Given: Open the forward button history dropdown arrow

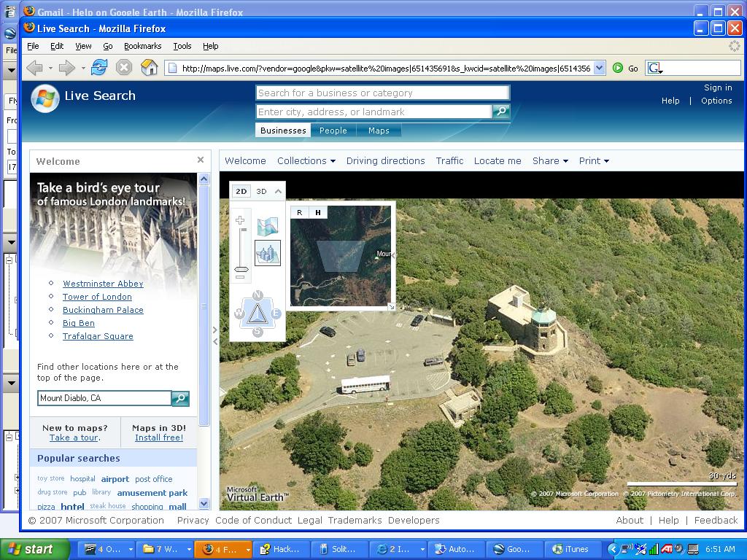Looking at the screenshot, I should point(83,68).
